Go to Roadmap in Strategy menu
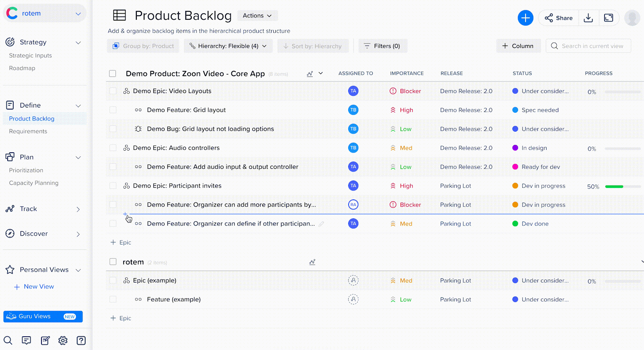644x350 pixels. 22,68
